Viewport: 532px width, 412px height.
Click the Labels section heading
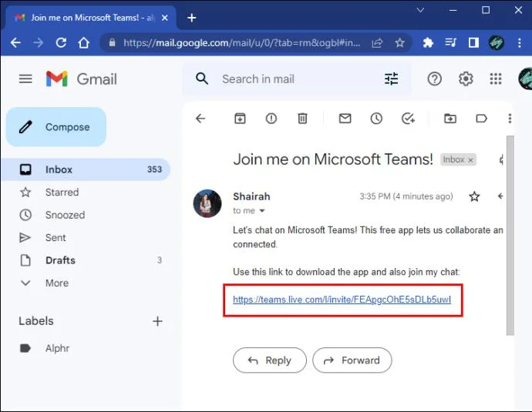point(36,321)
